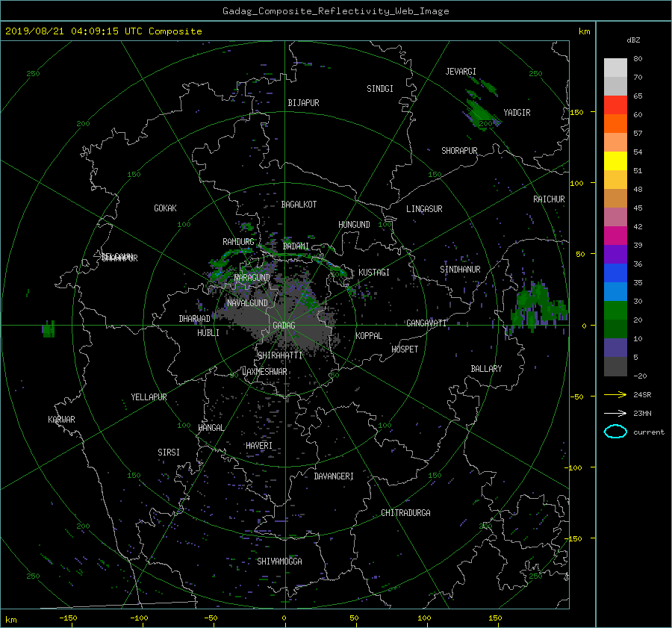Click the YELLAPUR label
This screenshot has height=628, width=672.
point(149,397)
